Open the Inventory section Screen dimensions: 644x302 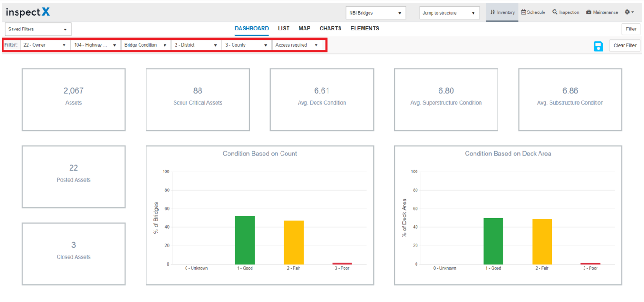pyautogui.click(x=503, y=12)
